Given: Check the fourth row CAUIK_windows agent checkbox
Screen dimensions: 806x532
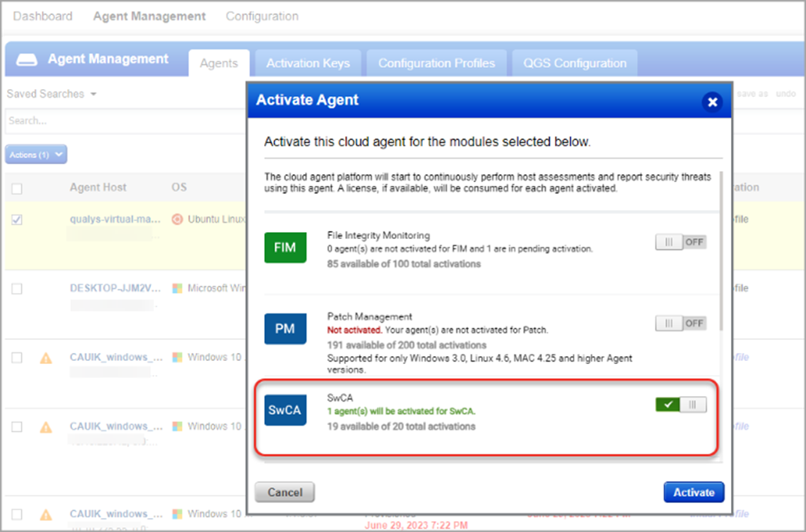Looking at the screenshot, I should click(x=17, y=427).
